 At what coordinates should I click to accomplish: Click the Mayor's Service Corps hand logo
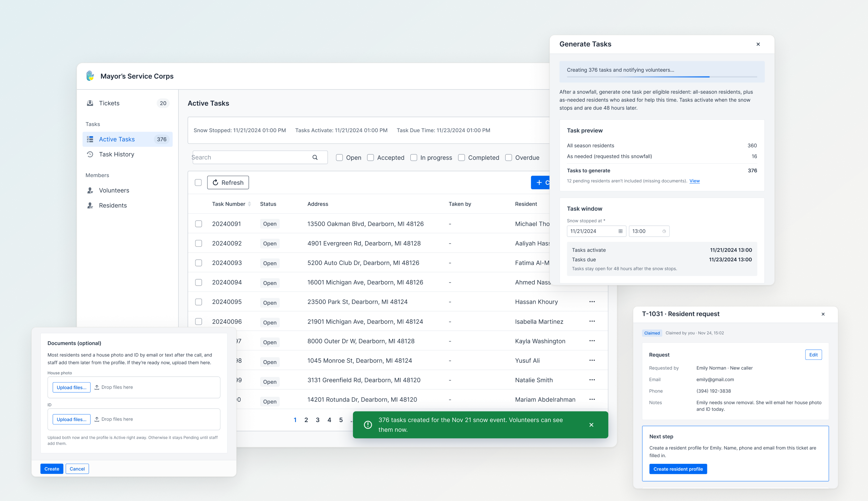[90, 76]
